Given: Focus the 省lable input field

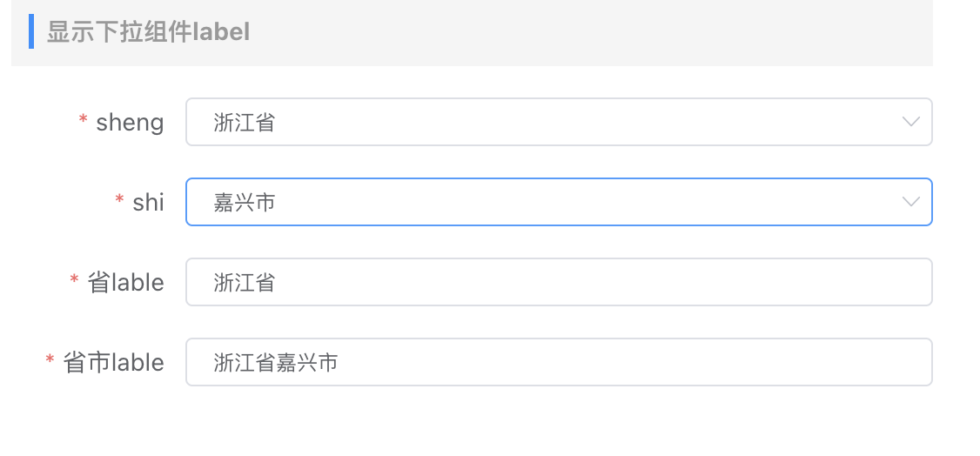Looking at the screenshot, I should (557, 282).
